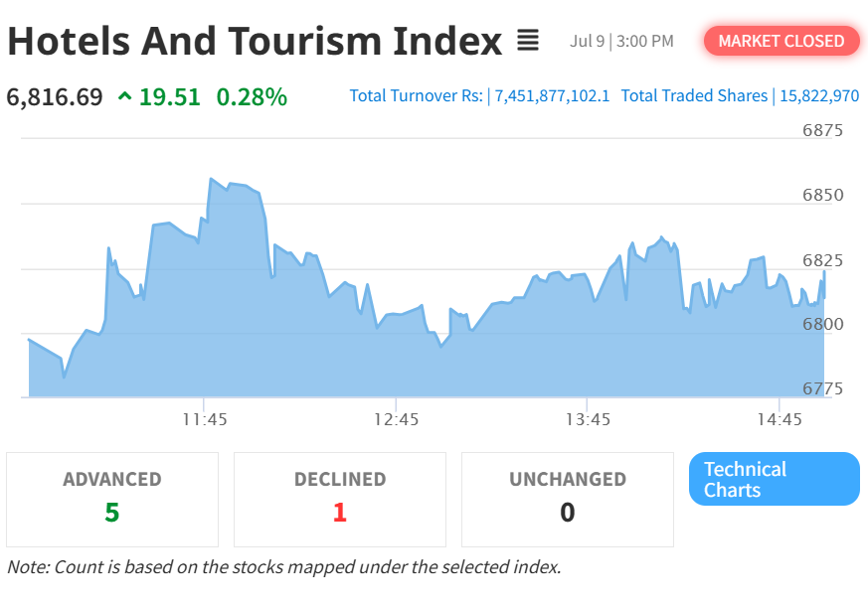This screenshot has width=868, height=608.
Task: Click the Jul 9 3:00 PM timestamp
Action: point(621,41)
